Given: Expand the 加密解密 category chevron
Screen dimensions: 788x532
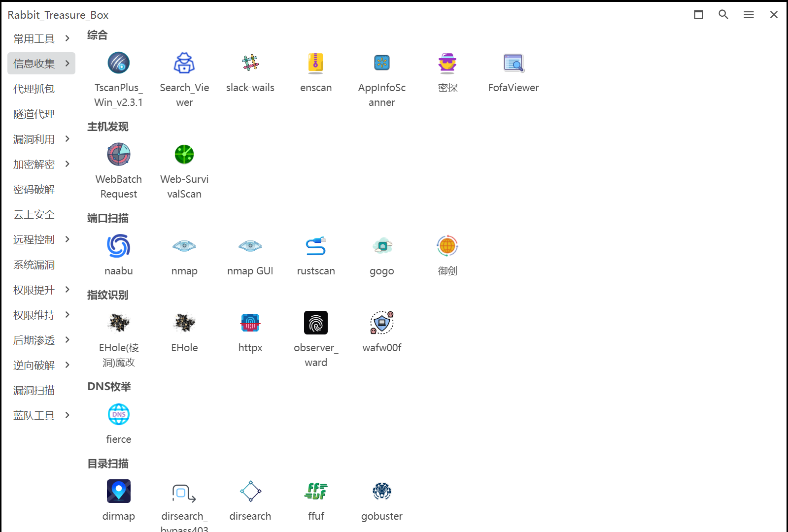Looking at the screenshot, I should 68,164.
